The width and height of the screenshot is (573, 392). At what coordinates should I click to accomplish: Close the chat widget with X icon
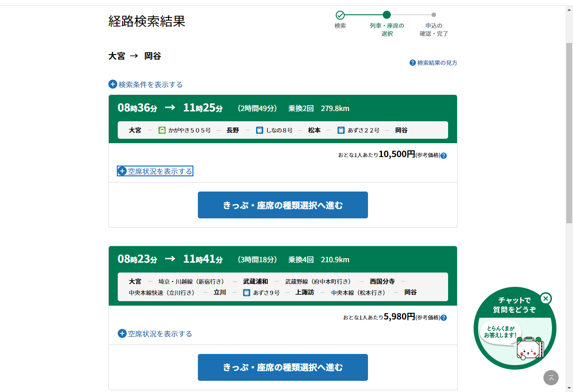click(x=546, y=298)
